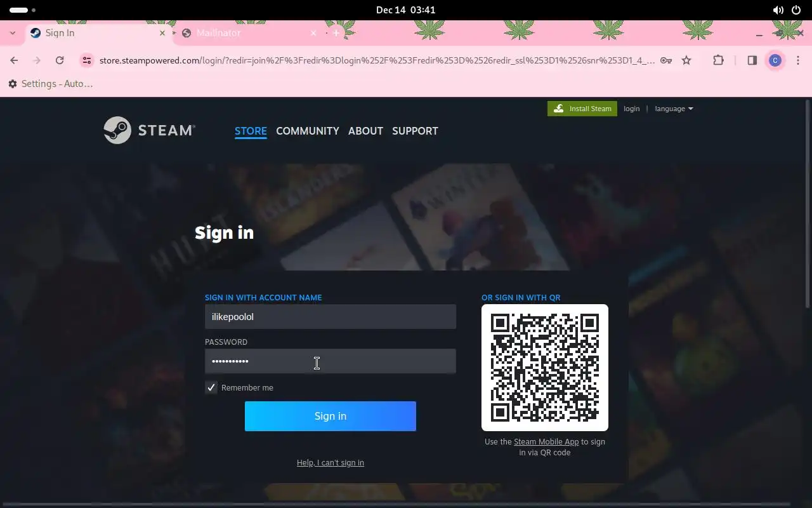Viewport: 812px width, 508px height.
Task: Open the system power icon in top bar
Action: (796, 10)
